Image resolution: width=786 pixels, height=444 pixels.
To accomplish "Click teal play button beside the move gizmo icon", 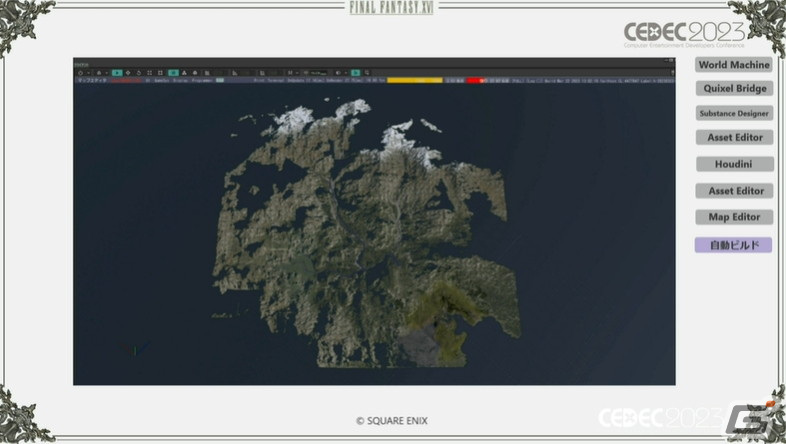I will (117, 73).
